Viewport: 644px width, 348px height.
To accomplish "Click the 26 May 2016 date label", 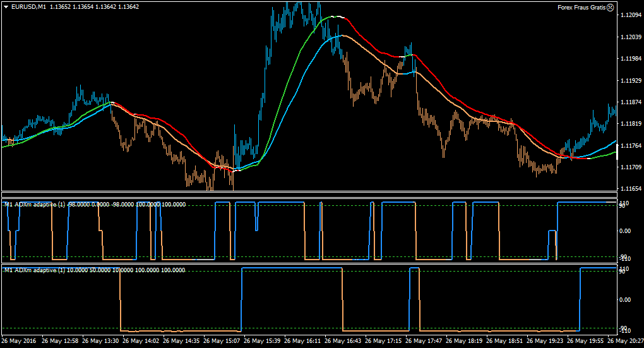I will click(x=18, y=341).
